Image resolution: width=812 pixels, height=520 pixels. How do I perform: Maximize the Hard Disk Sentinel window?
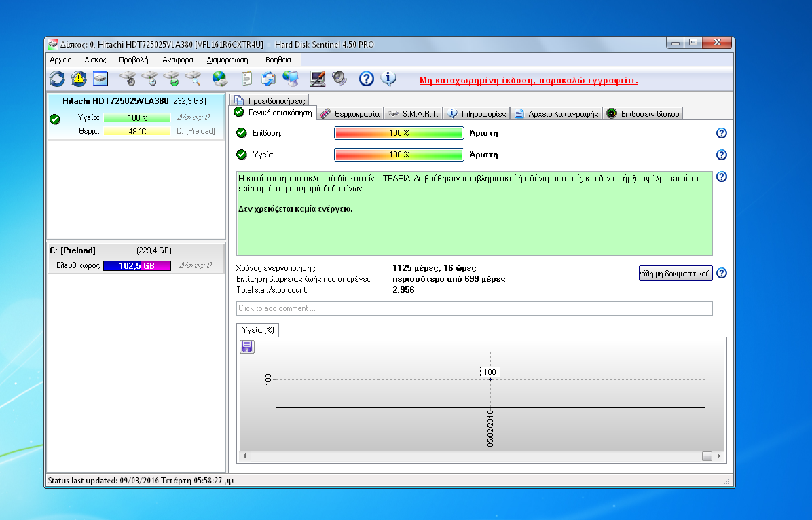click(x=693, y=43)
